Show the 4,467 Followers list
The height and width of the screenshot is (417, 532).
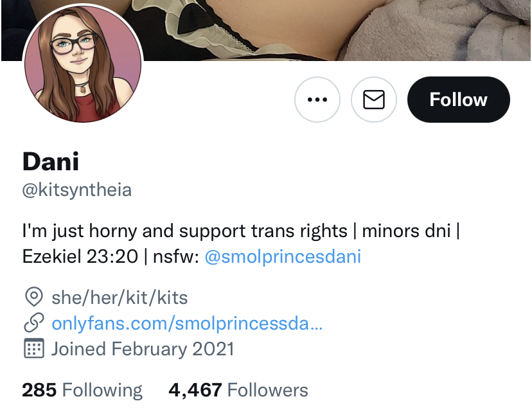pos(238,390)
